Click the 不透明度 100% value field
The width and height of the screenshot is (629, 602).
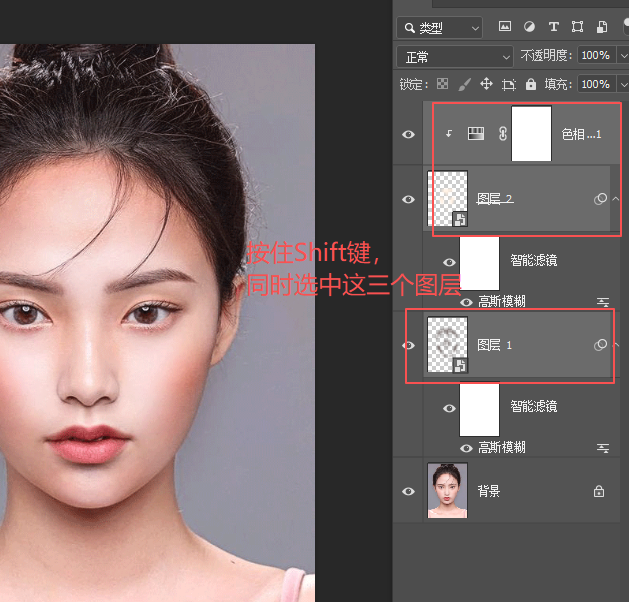(x=596, y=55)
